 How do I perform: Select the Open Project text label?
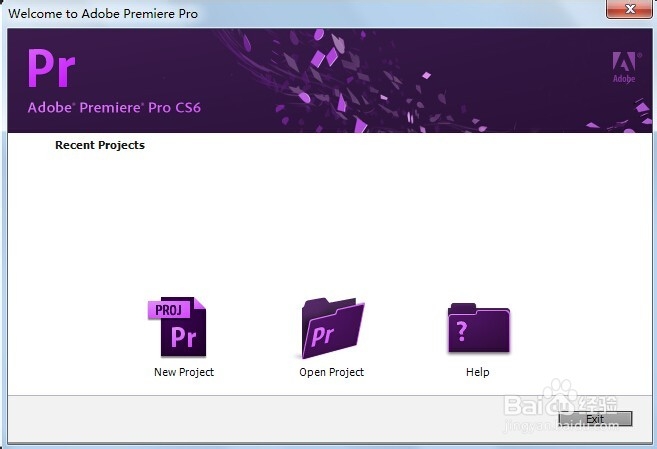point(331,372)
